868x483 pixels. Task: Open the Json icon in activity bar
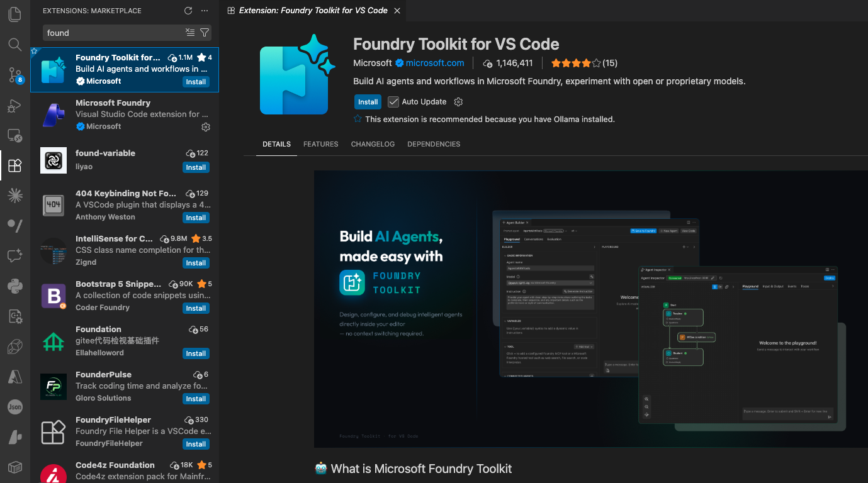[x=14, y=408]
